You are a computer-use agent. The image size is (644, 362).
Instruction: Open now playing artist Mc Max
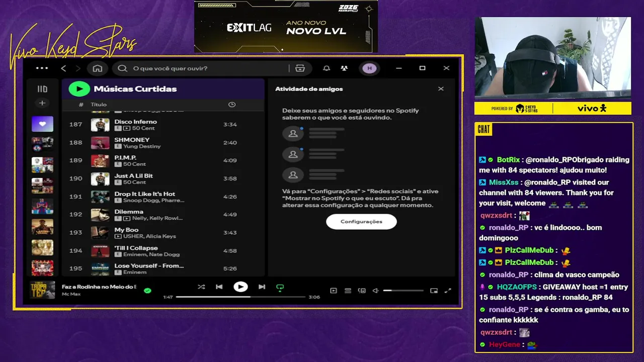(x=71, y=294)
